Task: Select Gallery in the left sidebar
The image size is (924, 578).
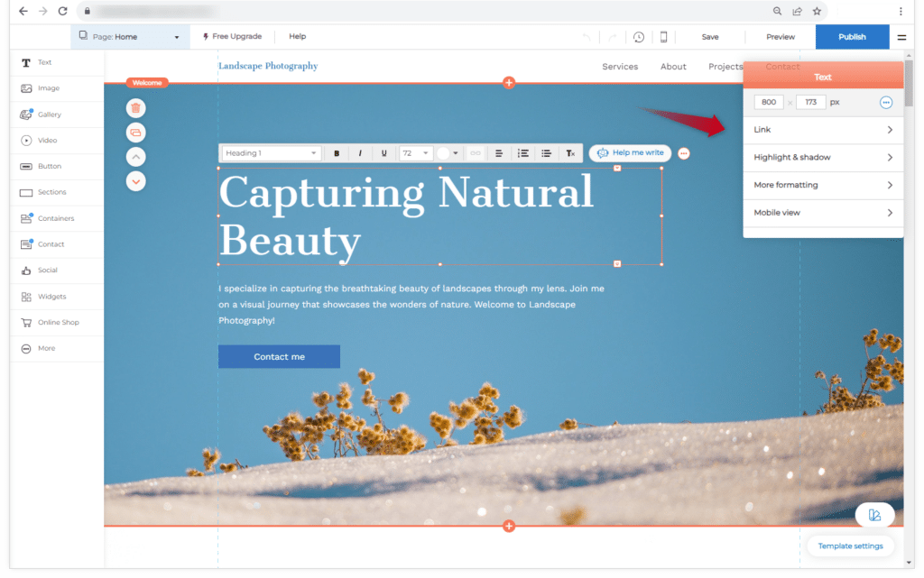Action: 50,115
